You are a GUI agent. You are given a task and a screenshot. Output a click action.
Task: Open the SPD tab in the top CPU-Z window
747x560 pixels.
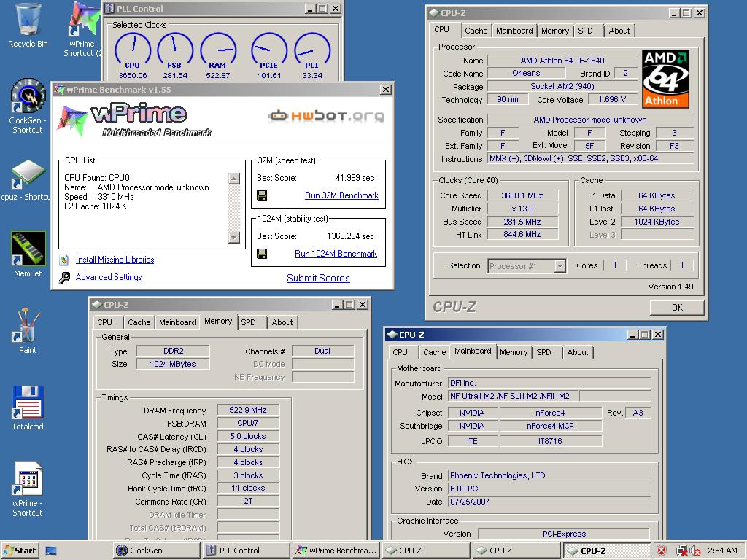[x=586, y=31]
